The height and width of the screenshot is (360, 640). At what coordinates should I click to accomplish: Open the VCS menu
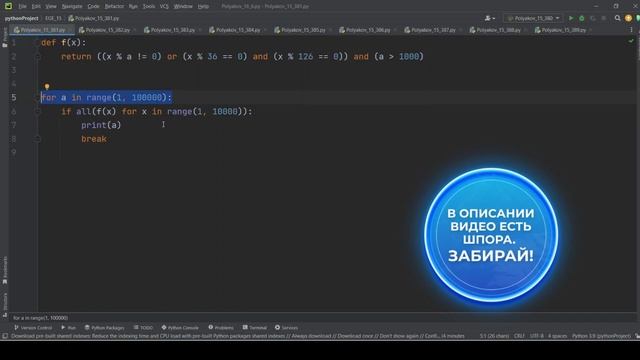164,6
